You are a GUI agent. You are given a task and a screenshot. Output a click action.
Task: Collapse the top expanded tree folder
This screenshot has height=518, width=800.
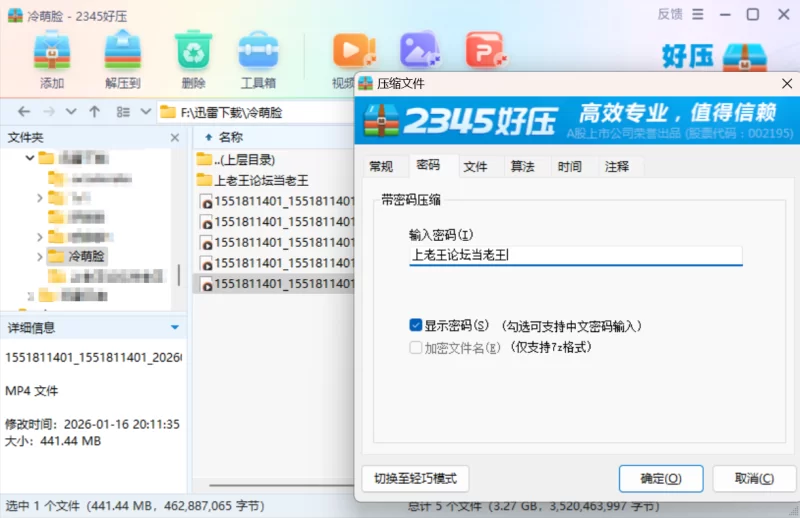click(x=30, y=158)
